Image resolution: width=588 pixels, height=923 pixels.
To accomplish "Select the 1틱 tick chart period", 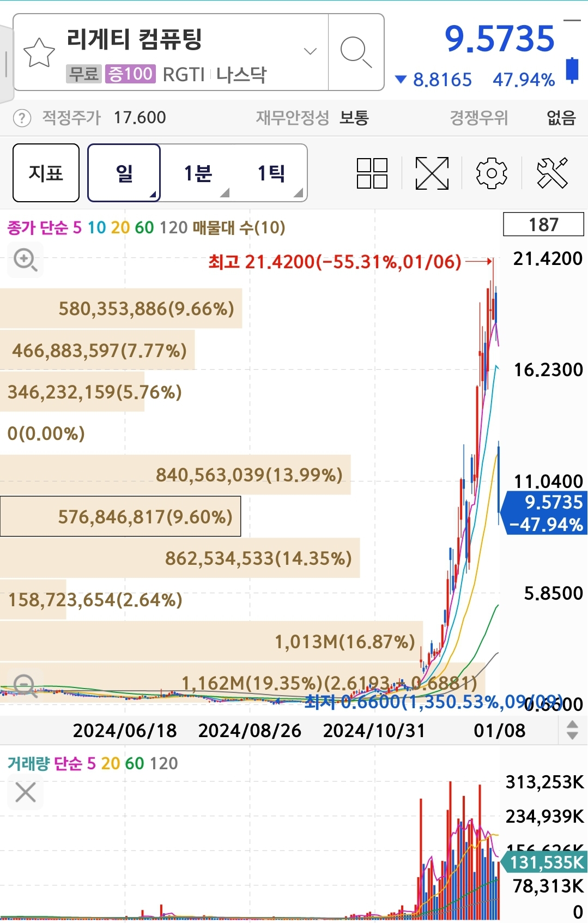I will (271, 173).
